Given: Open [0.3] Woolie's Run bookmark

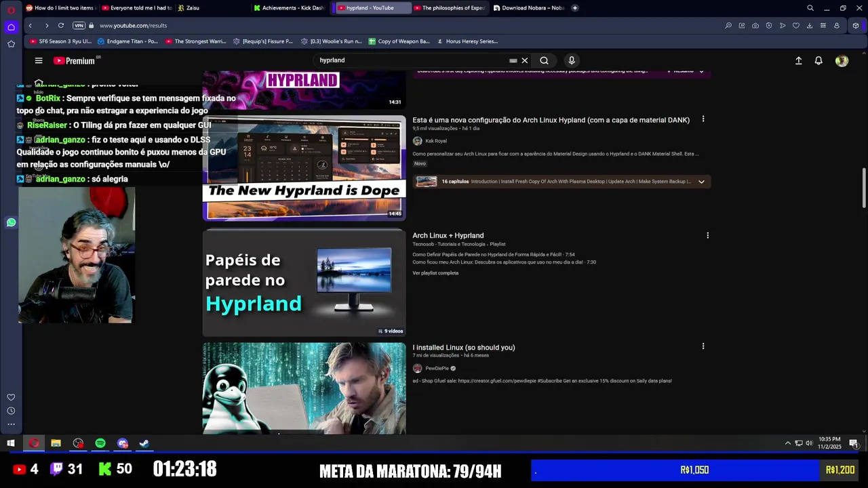Looking at the screenshot, I should [x=332, y=41].
